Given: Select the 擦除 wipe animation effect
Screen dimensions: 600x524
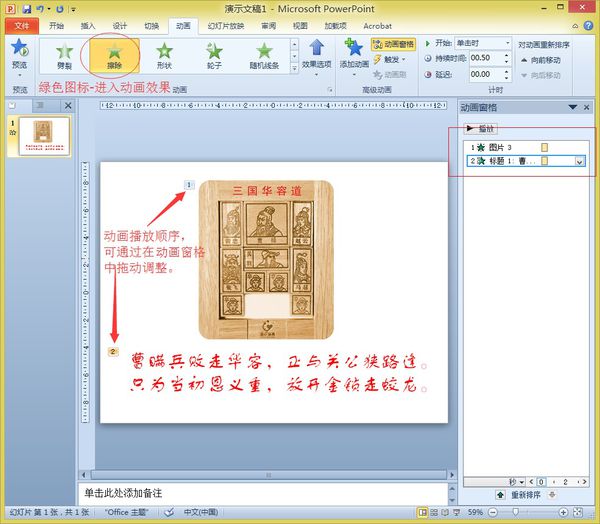Looking at the screenshot, I should pyautogui.click(x=114, y=56).
